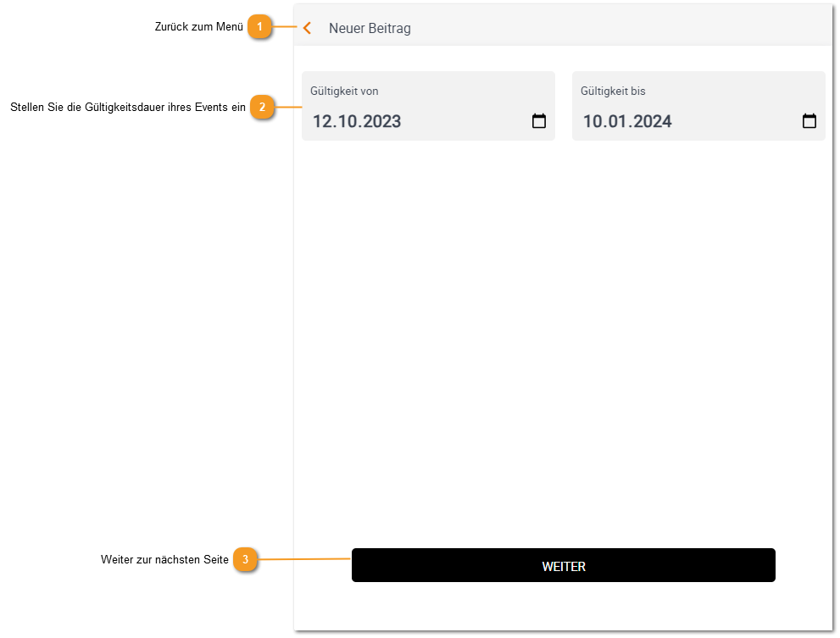Viewport: 840px width, 638px height.
Task: Open calendar picker for Gültigkeit bis
Action: 809,121
